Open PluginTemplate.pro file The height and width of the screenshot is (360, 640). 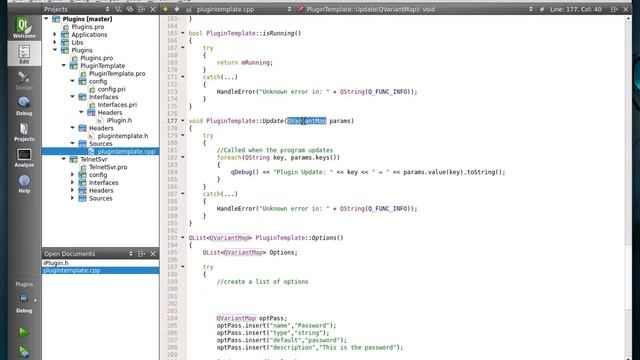tap(117, 73)
